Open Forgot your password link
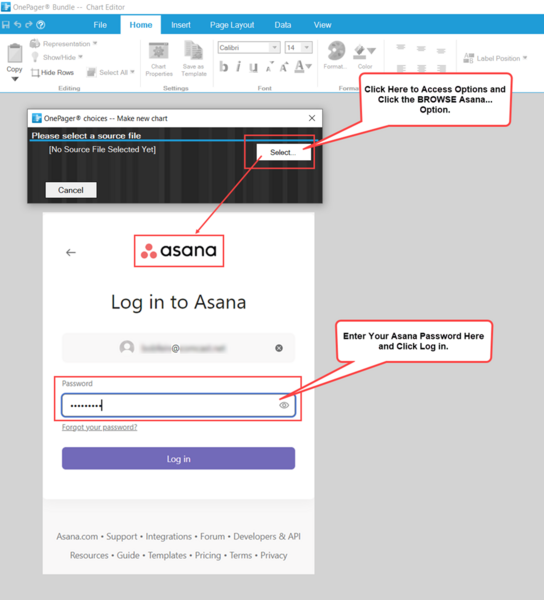The height and width of the screenshot is (600, 544). pos(99,427)
